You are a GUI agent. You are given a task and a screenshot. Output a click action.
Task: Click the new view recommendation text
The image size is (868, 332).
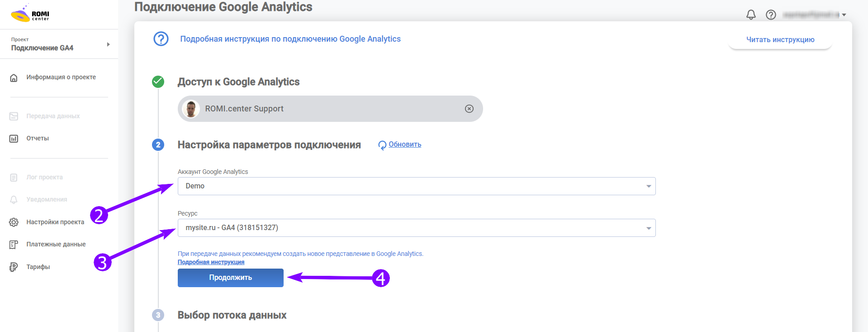300,254
